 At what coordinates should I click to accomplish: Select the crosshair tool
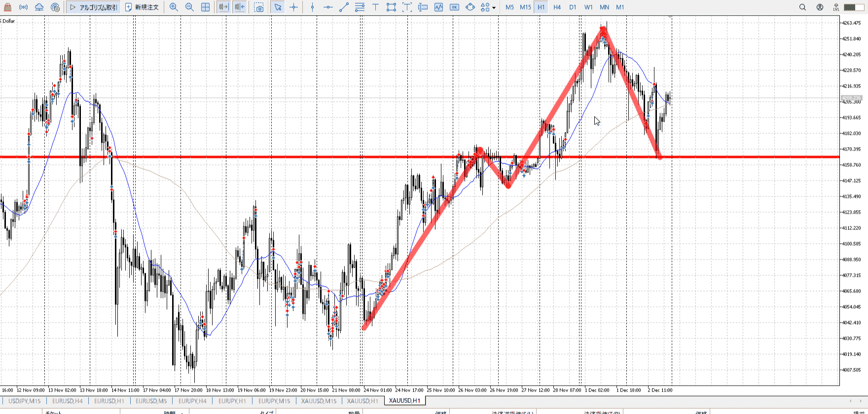[x=294, y=7]
